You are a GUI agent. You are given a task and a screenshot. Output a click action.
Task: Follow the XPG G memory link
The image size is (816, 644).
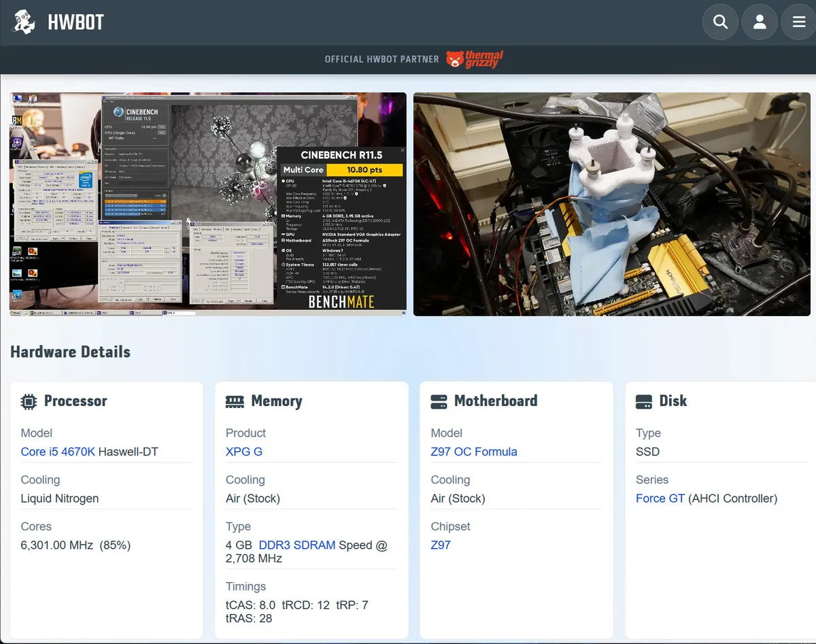(x=244, y=452)
